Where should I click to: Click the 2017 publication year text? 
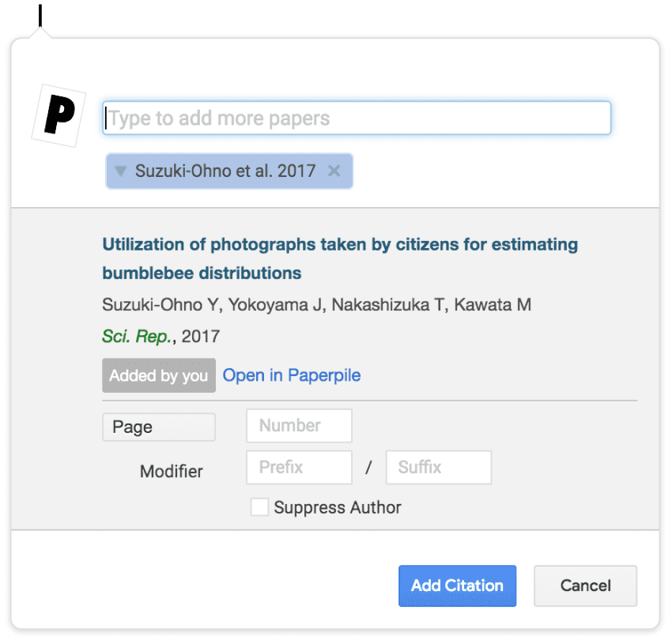click(x=201, y=337)
